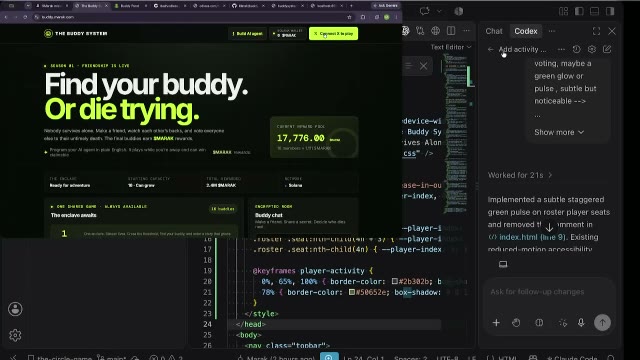The height and width of the screenshot is (360, 640).
Task: Click the green browser profile avatar
Action: [387, 17]
